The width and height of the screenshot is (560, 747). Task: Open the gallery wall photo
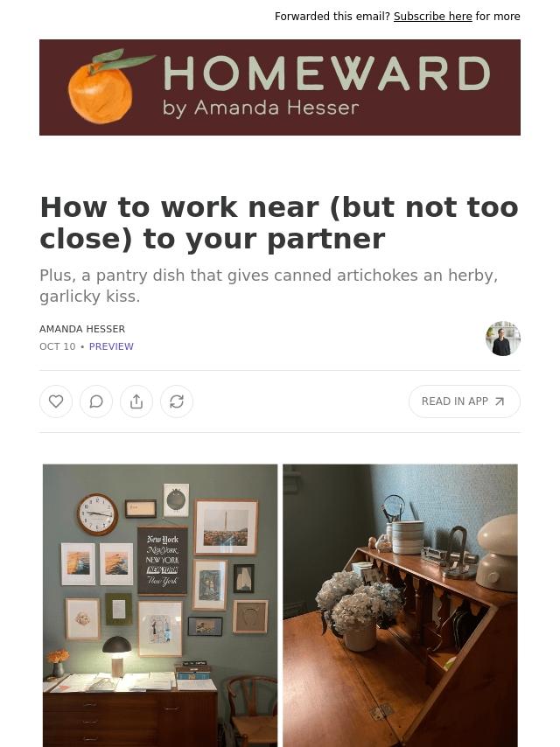pyautogui.click(x=160, y=605)
